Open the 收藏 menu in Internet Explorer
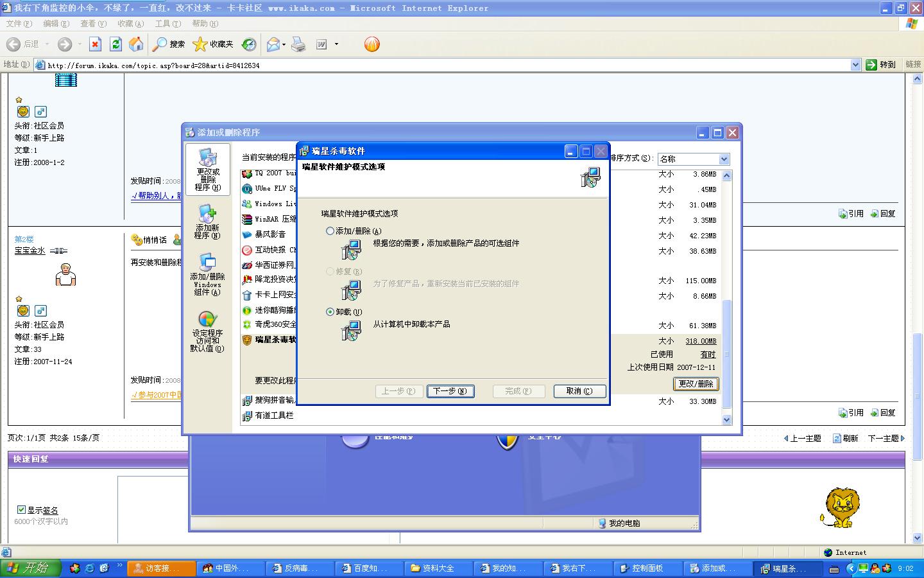This screenshot has width=924, height=578. tap(130, 24)
